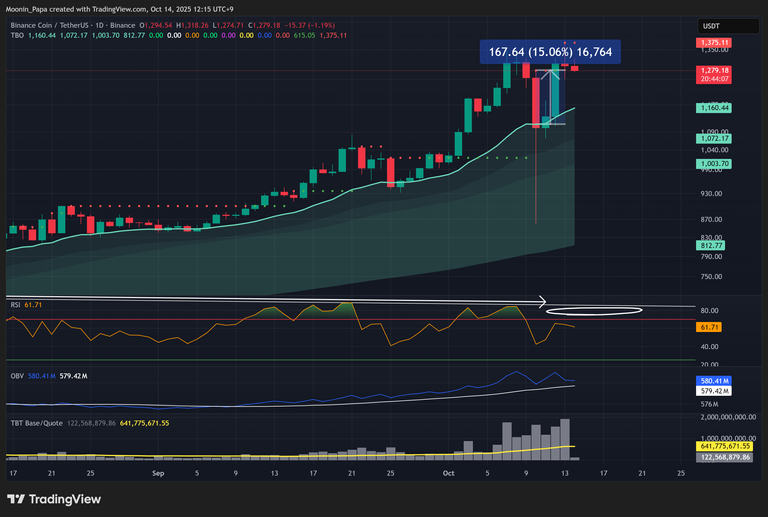The width and height of the screenshot is (768, 517).
Task: Click the 1,375.11 red price label
Action: [x=712, y=43]
